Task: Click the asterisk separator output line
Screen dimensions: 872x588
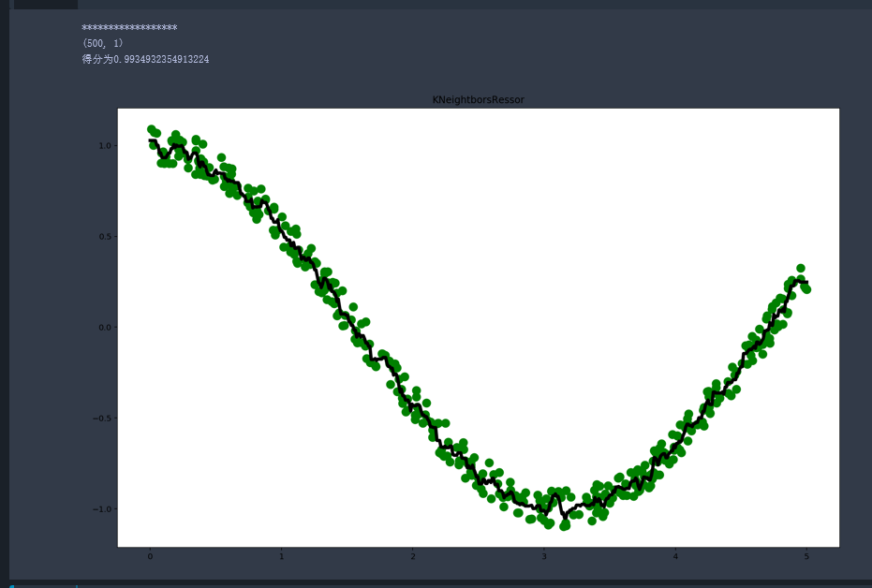Action: [129, 28]
